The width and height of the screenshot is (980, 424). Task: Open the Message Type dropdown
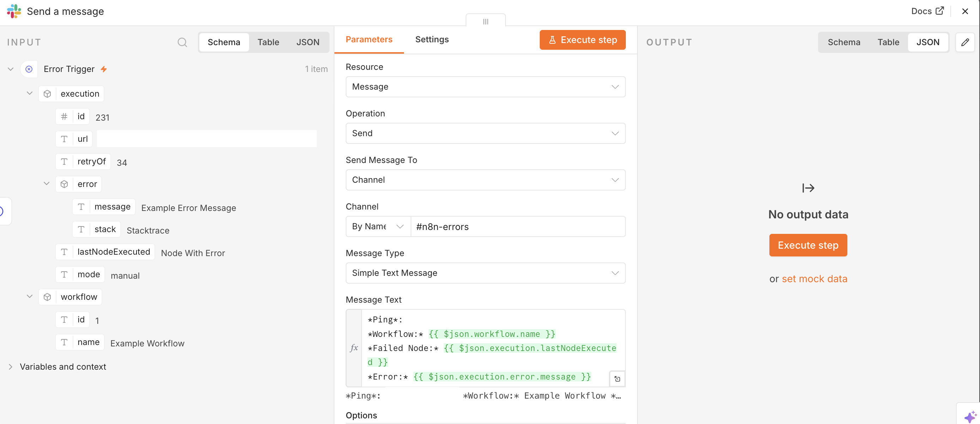[485, 273]
